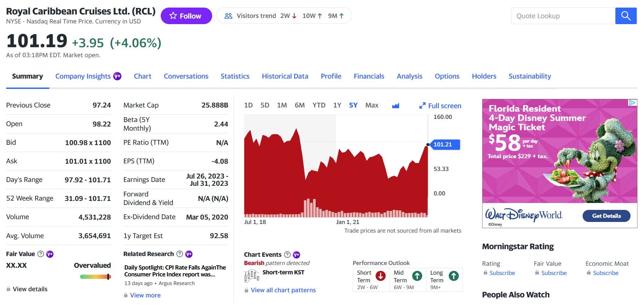644x305 pixels.
Task: Click the premium badge next to Related Research
Action: click(x=189, y=254)
